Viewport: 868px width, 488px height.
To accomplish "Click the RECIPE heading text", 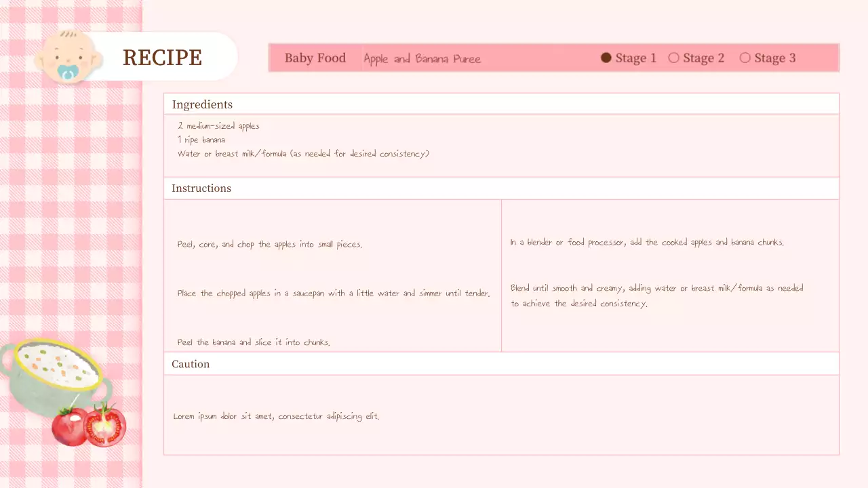I will click(163, 58).
